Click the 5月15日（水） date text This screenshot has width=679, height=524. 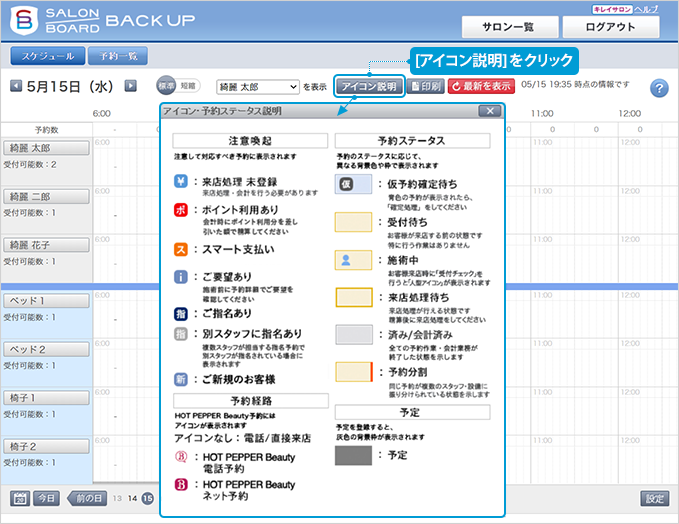[70, 86]
